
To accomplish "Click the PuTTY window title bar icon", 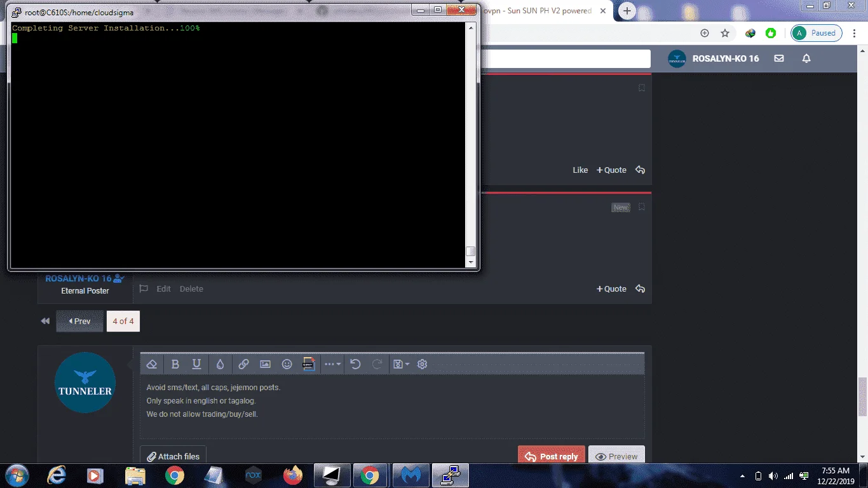I will click(x=17, y=12).
